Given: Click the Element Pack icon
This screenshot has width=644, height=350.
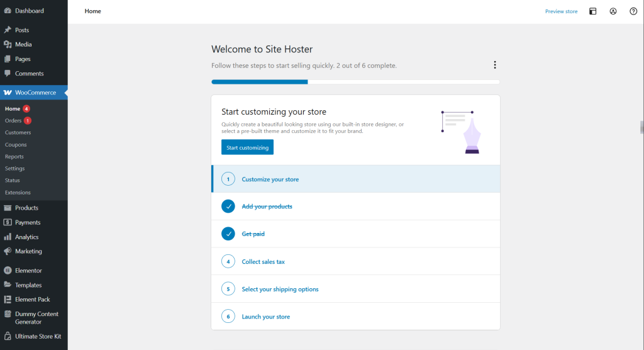Looking at the screenshot, I should point(8,300).
